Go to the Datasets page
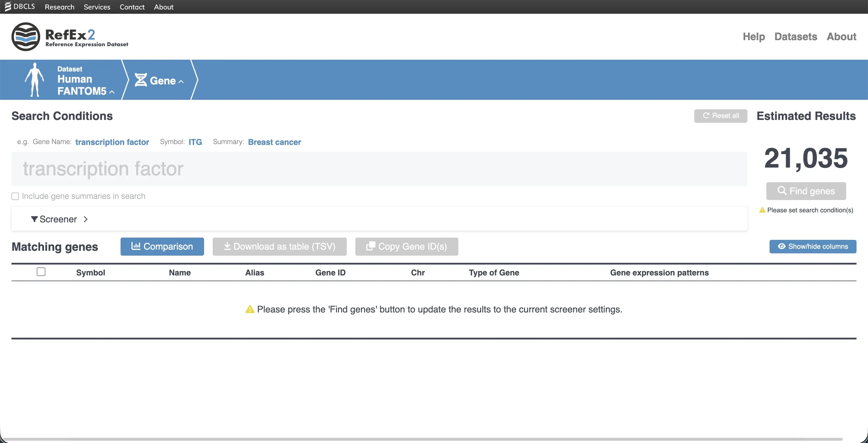 pos(796,36)
